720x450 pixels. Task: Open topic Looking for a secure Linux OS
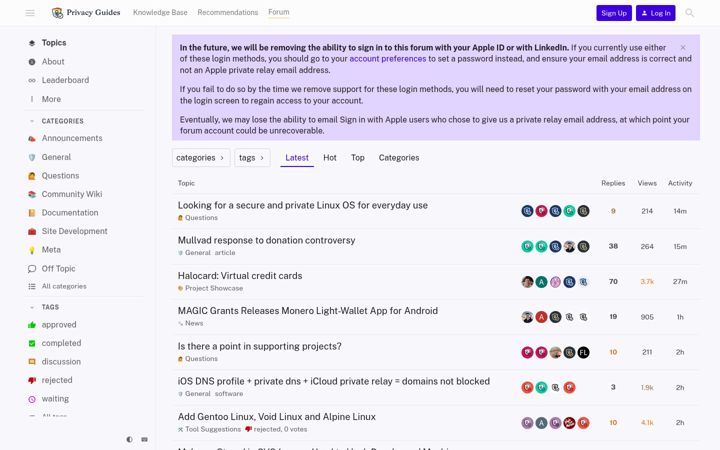pyautogui.click(x=303, y=205)
